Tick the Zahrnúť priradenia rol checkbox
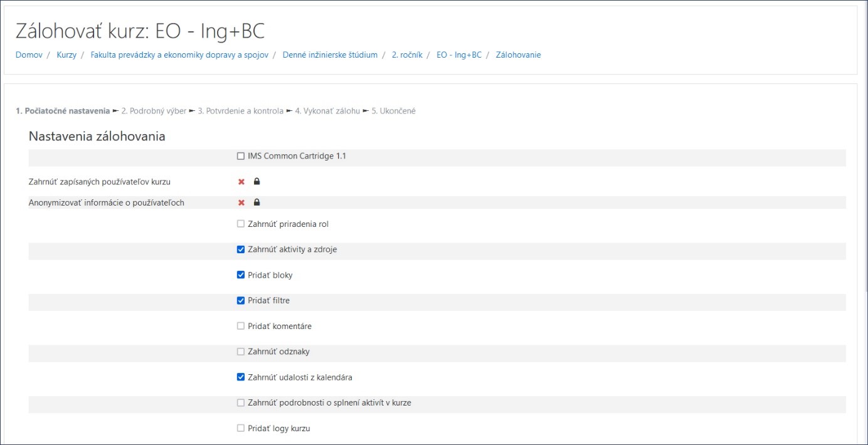The height and width of the screenshot is (445, 868). coord(241,224)
